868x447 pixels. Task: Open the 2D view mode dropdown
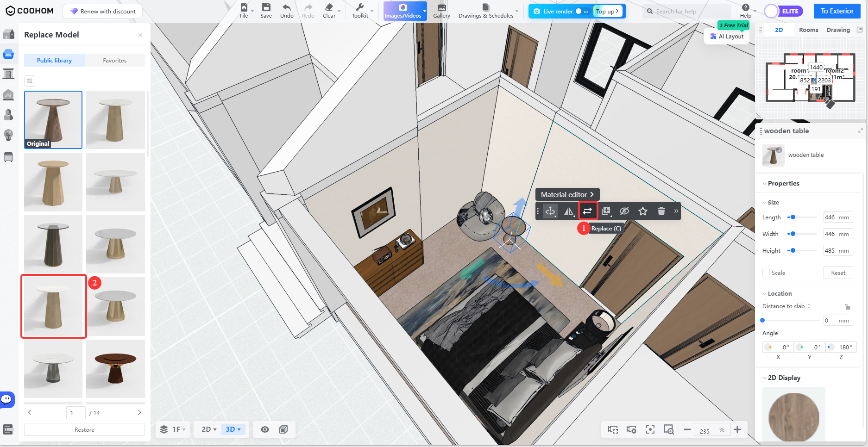[x=209, y=429]
